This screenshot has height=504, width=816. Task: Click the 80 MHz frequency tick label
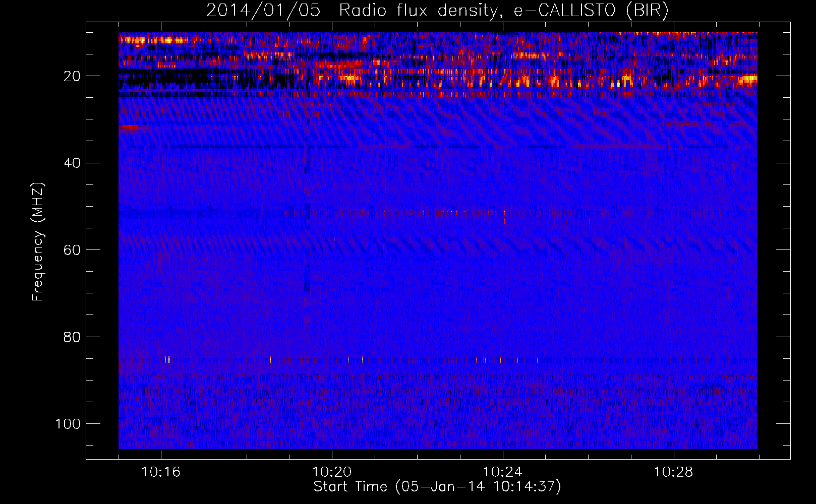[x=72, y=337]
